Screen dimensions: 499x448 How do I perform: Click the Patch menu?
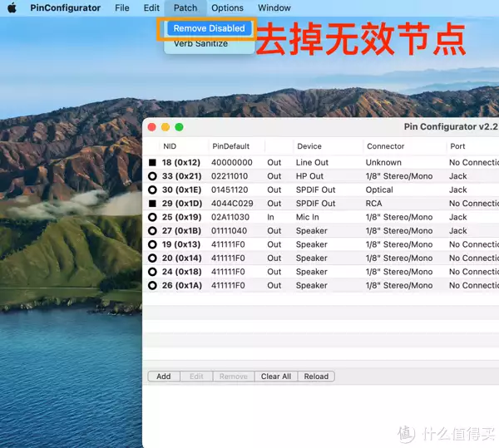pos(185,7)
